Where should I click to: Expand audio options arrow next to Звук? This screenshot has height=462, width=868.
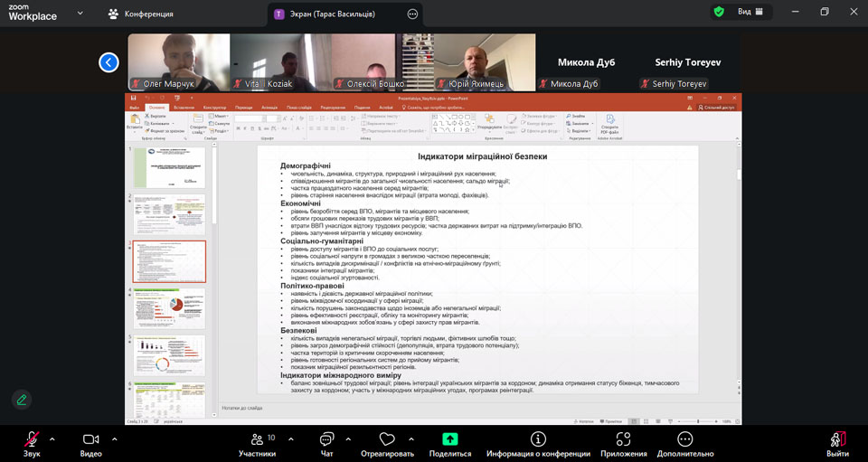coord(52,439)
